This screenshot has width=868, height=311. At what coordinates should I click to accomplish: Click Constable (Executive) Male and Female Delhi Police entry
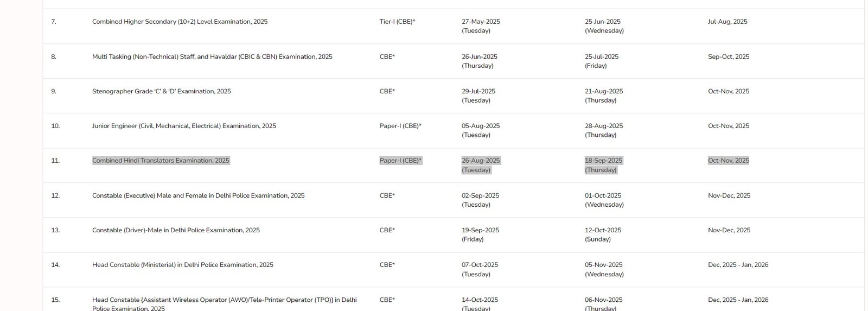(198, 195)
